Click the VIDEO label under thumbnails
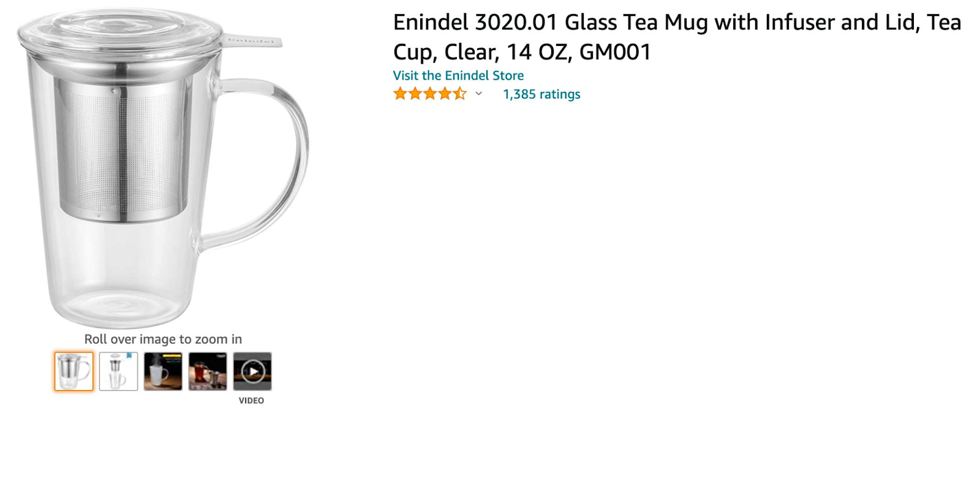Image resolution: width=980 pixels, height=490 pixels. point(251,401)
